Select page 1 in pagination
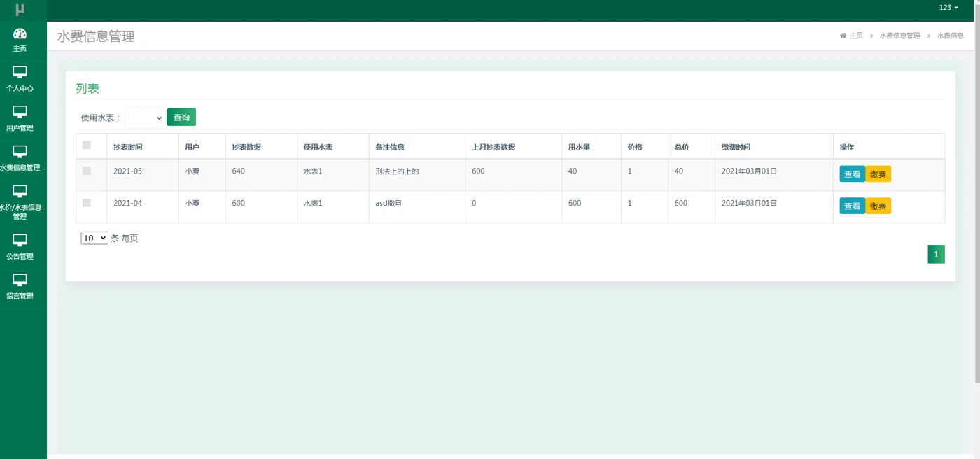980x459 pixels. point(936,255)
